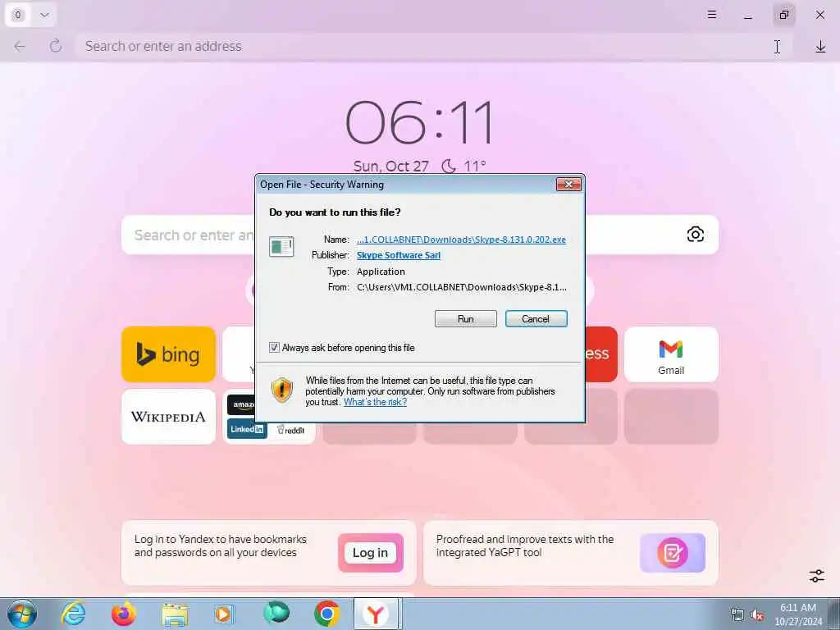
Task: Open the What's the risk? link
Action: coord(375,402)
